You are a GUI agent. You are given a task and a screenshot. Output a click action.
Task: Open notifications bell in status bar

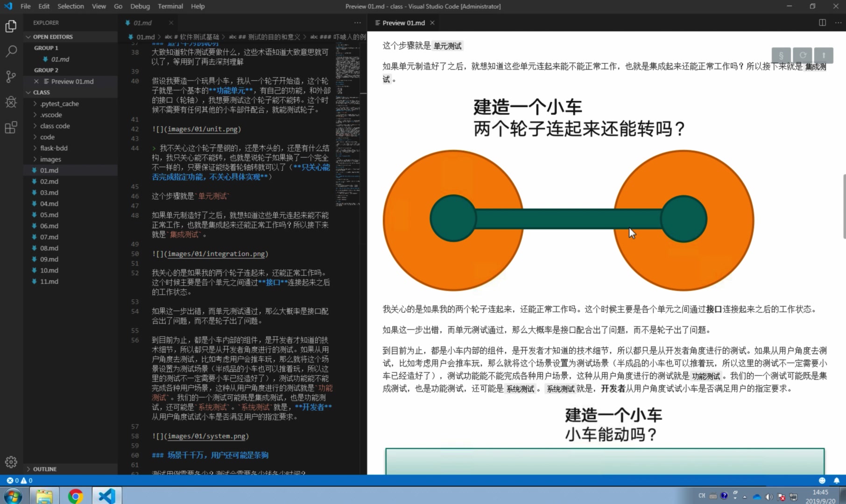[x=837, y=480]
